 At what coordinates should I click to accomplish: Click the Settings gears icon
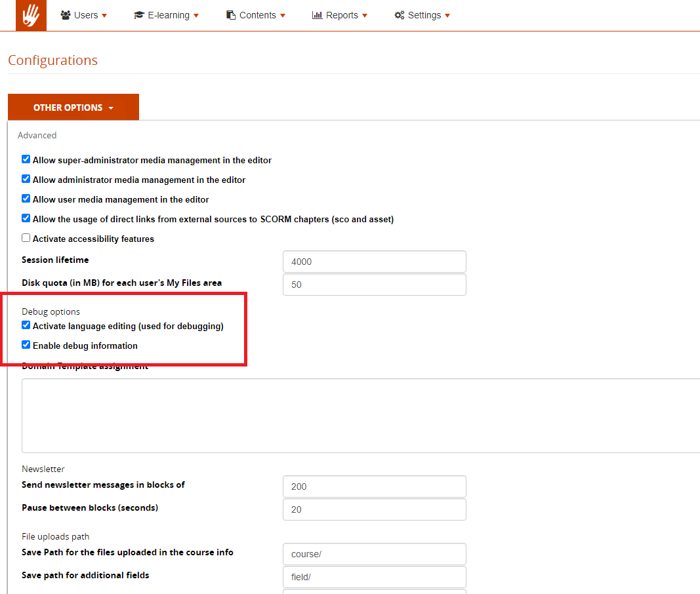click(x=400, y=15)
